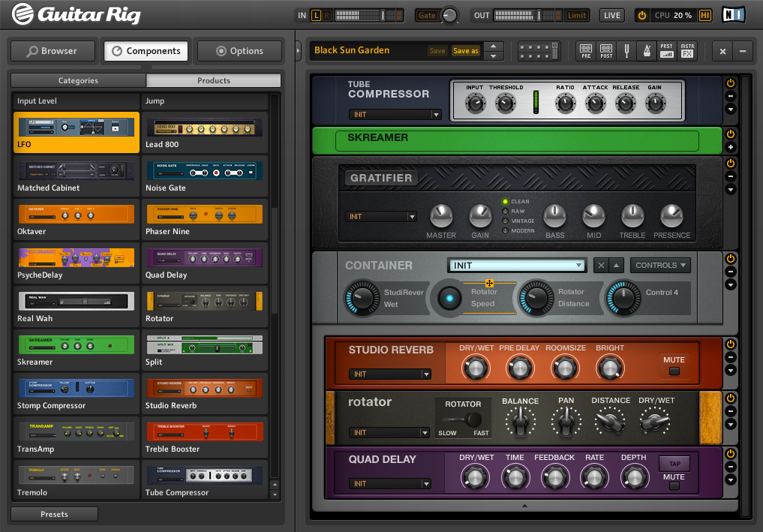Open the Master FX section
This screenshot has height=532, width=763.
click(687, 50)
